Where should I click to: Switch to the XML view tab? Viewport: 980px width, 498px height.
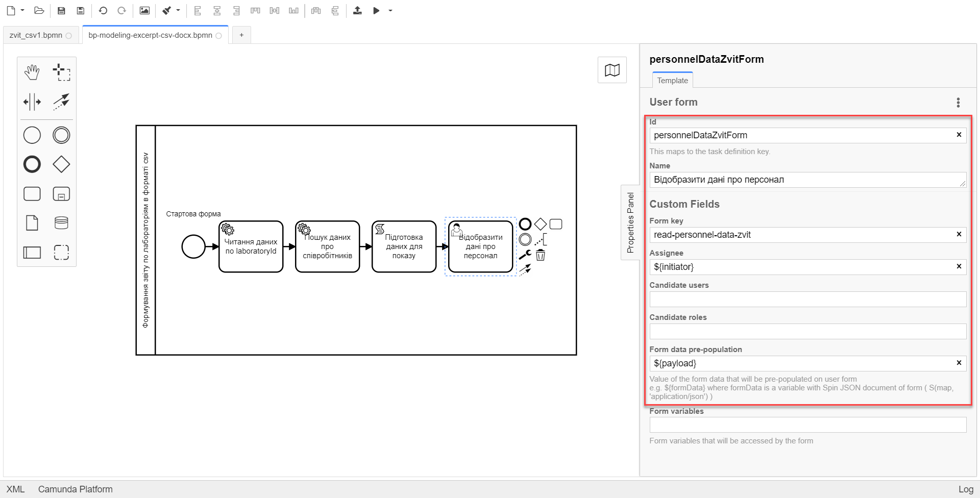pyautogui.click(x=15, y=489)
